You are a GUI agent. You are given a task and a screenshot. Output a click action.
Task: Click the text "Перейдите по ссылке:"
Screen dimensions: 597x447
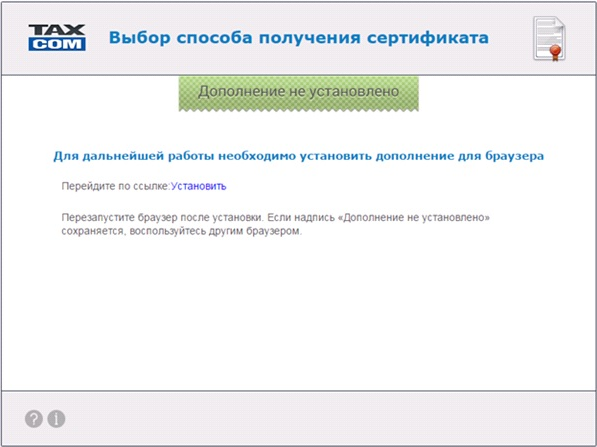(116, 186)
